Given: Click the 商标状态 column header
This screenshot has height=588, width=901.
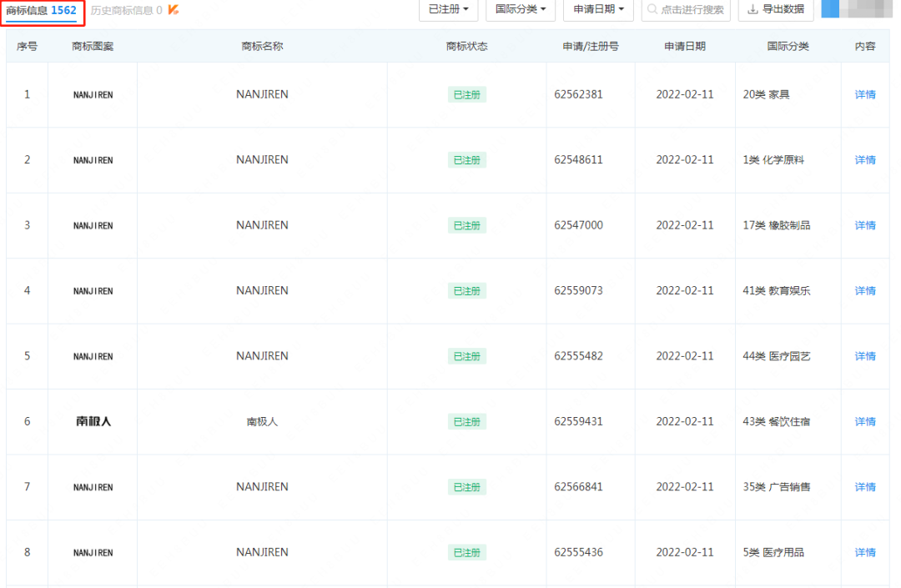Looking at the screenshot, I should click(466, 47).
